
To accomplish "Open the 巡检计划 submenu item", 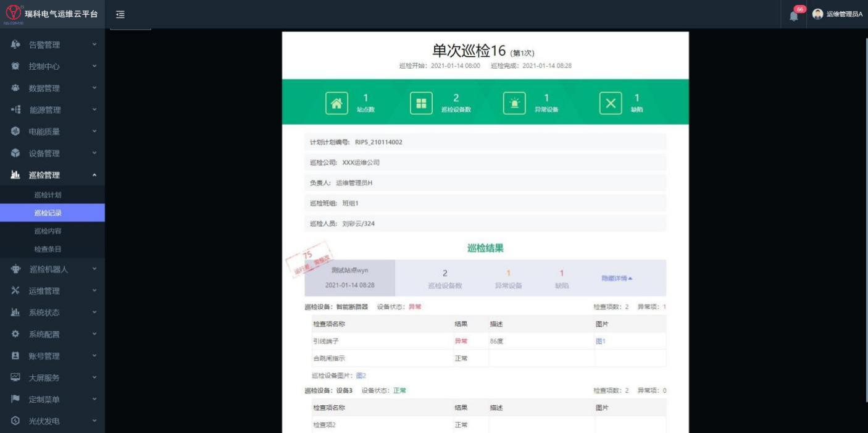I will 48,195.
